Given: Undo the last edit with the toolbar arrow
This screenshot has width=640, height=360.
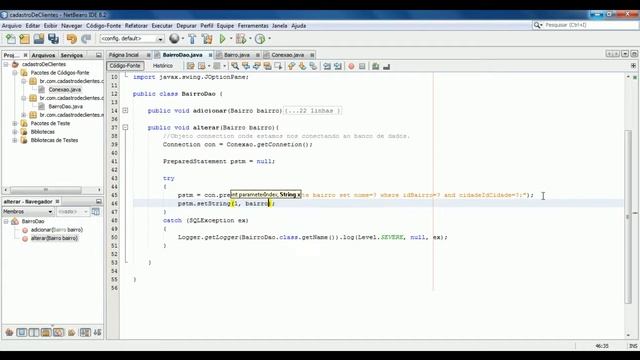Looking at the screenshot, I should point(72,39).
